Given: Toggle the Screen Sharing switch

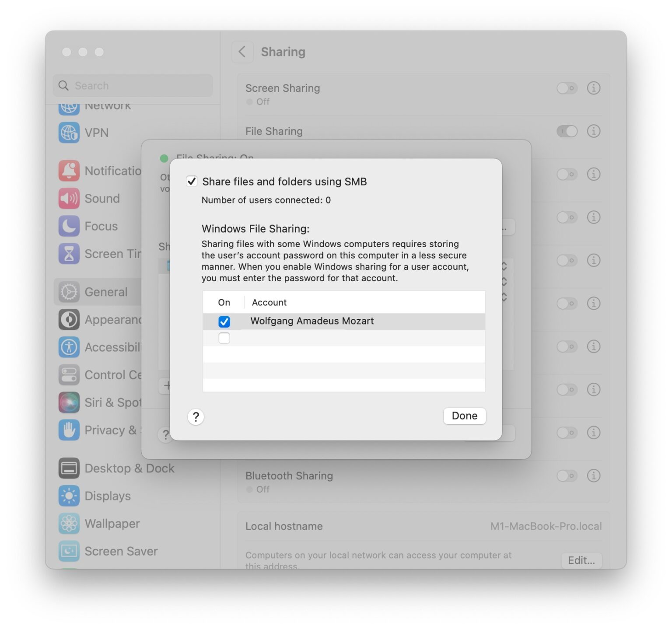Looking at the screenshot, I should pyautogui.click(x=567, y=88).
